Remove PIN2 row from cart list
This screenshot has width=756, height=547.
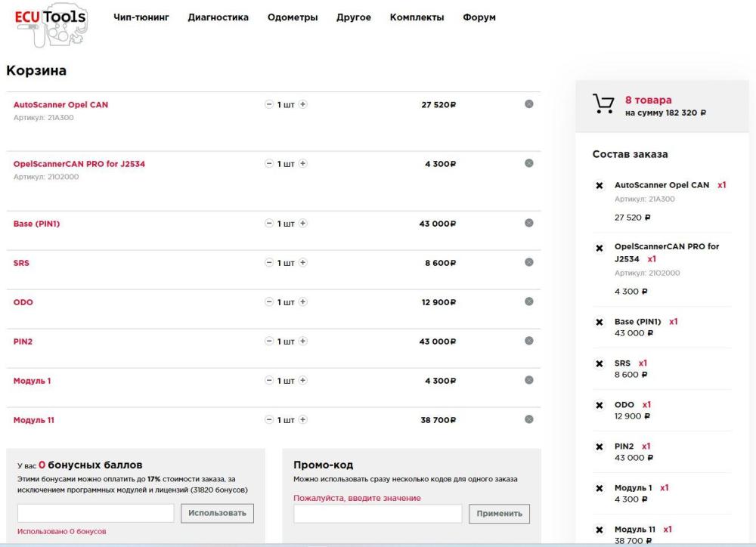(529, 341)
